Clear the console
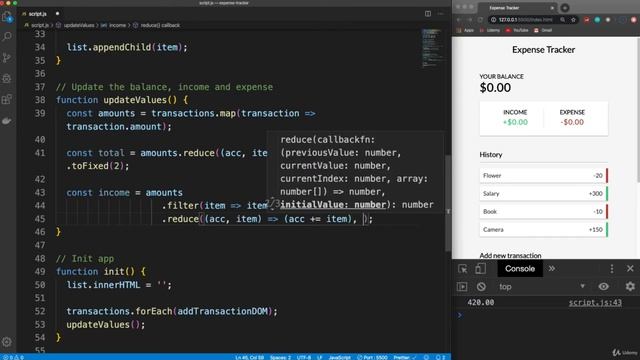 (481, 287)
